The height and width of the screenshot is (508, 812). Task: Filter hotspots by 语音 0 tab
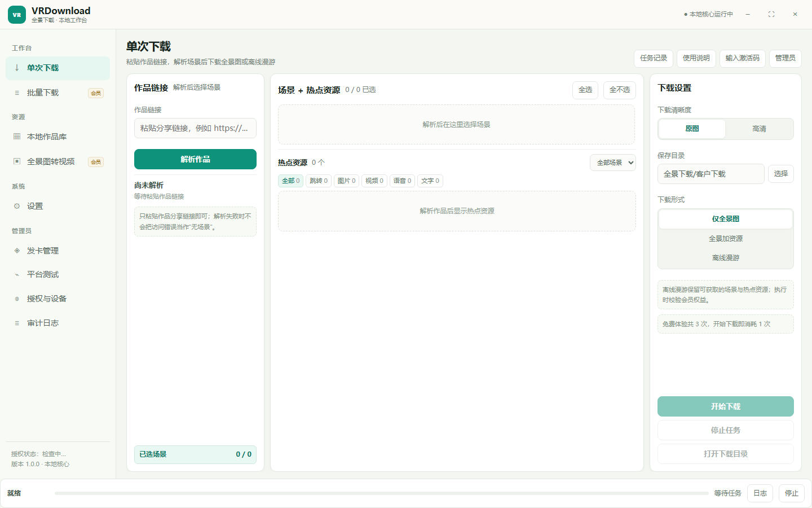click(402, 181)
